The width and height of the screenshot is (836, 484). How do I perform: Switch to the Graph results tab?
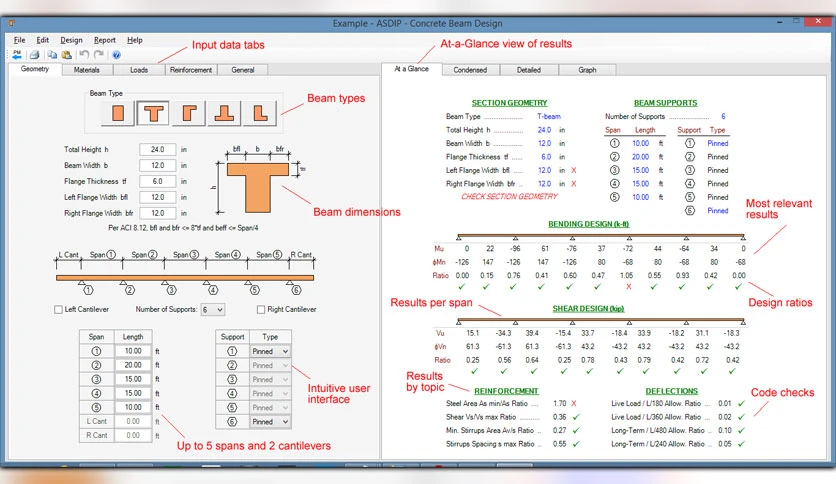[x=588, y=70]
